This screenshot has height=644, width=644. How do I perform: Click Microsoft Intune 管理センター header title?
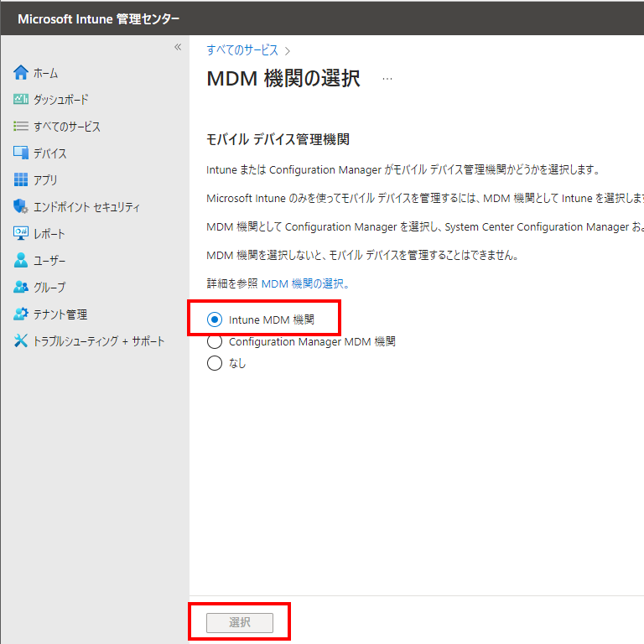point(99,19)
